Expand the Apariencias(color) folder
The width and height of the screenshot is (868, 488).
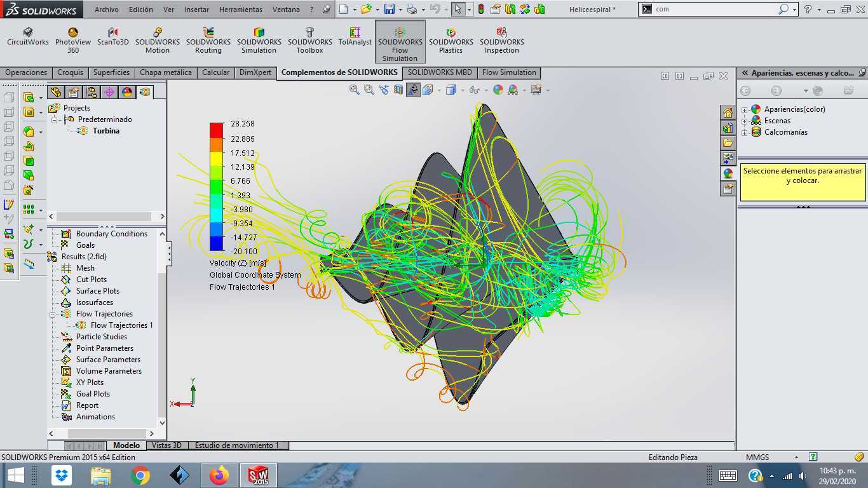click(745, 110)
